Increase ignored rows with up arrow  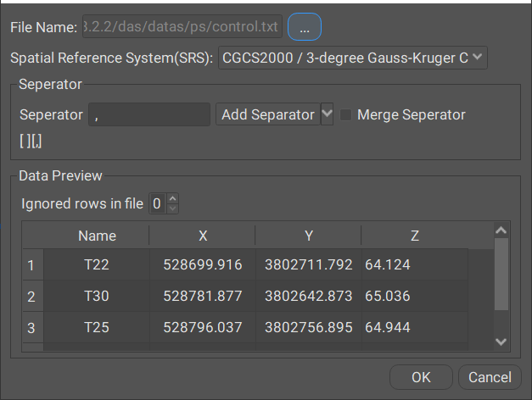[173, 198]
